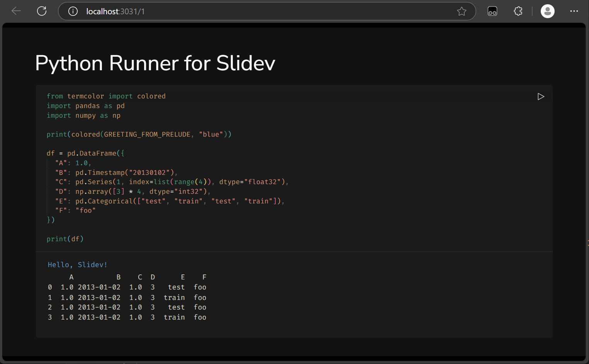Screen dimensions: 589x364
Task: Navigate back in browser history
Action: [16, 11]
